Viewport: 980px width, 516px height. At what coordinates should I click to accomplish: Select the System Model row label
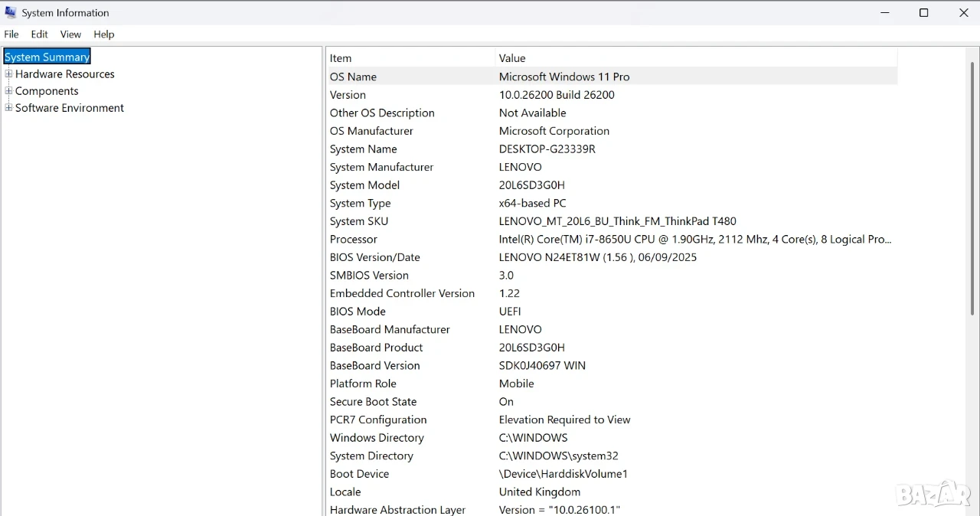click(364, 185)
